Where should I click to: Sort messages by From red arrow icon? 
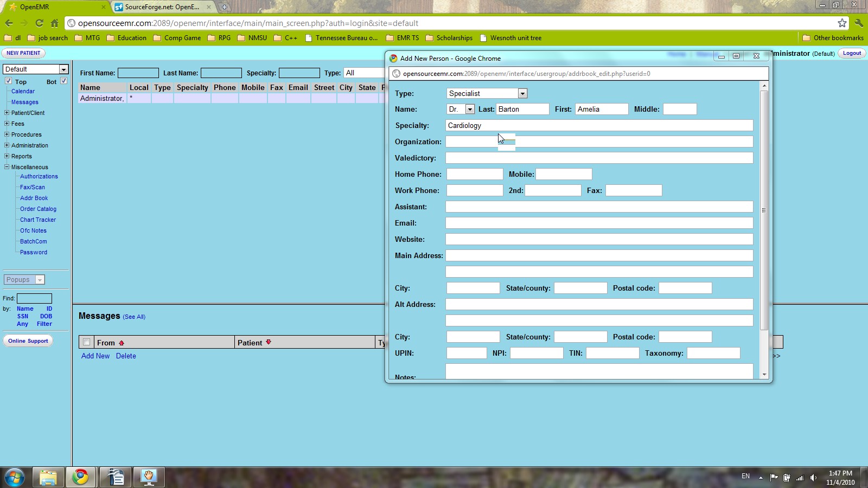[122, 343]
